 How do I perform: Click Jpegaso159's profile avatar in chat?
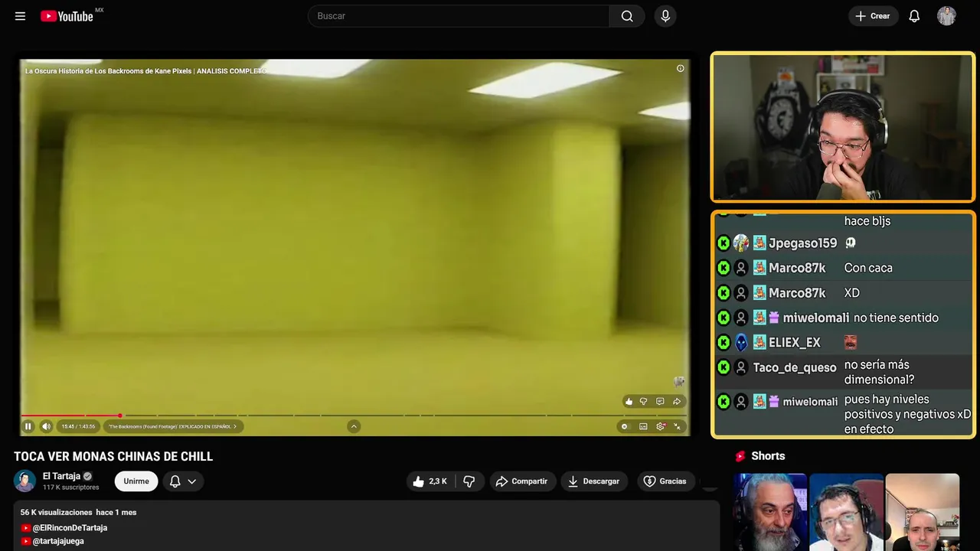[x=741, y=243]
